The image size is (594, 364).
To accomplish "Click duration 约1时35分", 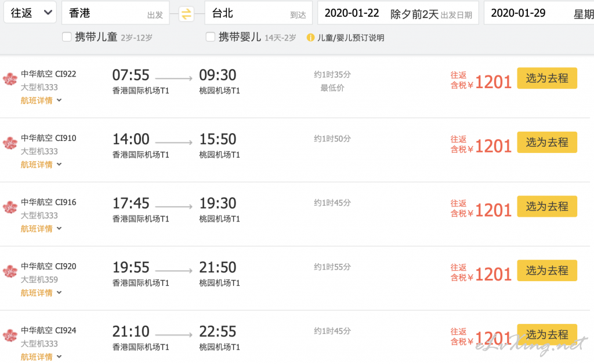I will pyautogui.click(x=332, y=75).
